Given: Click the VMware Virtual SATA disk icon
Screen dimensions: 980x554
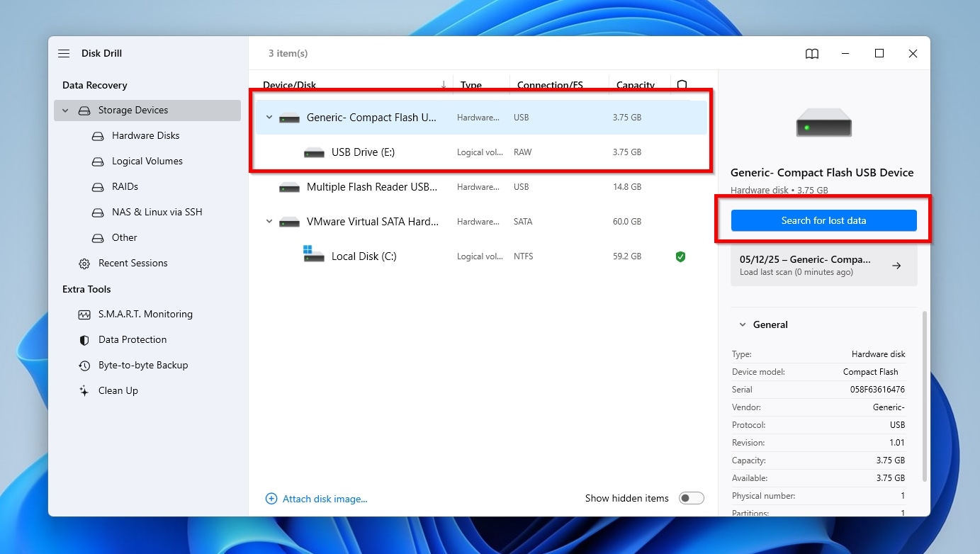Looking at the screenshot, I should click(289, 222).
